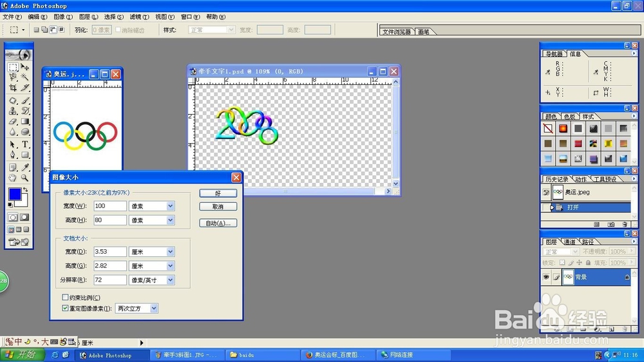Switch to full screen mode with menu bar
Screen dimensions: 644x362
(x=19, y=229)
